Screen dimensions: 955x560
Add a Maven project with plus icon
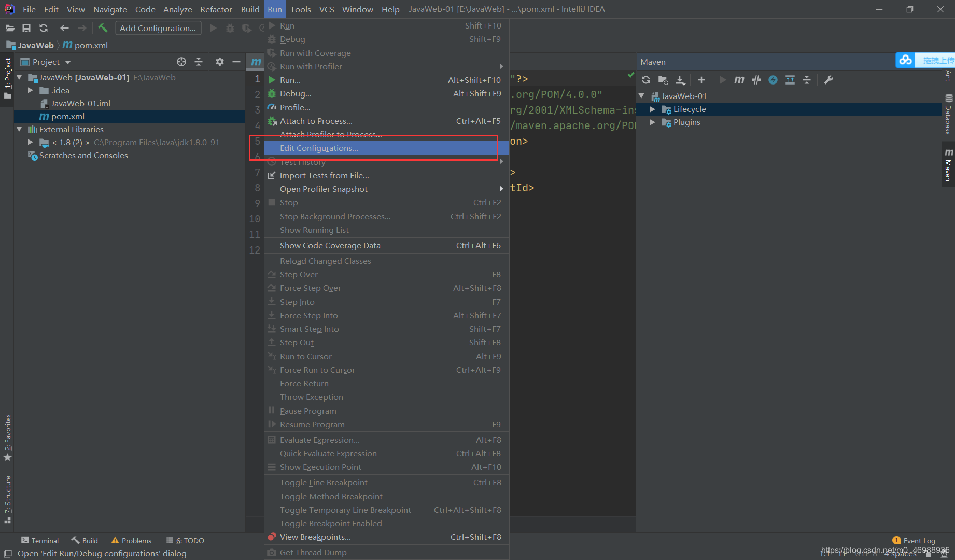pyautogui.click(x=701, y=80)
